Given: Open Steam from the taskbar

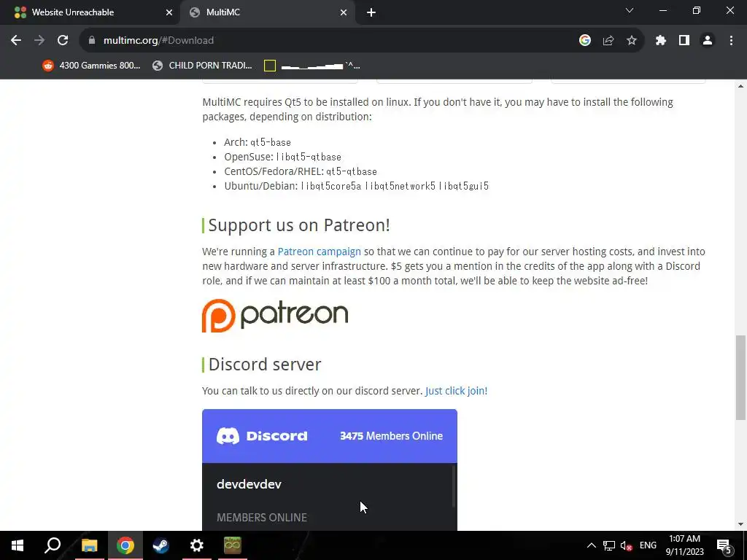Looking at the screenshot, I should click(160, 545).
